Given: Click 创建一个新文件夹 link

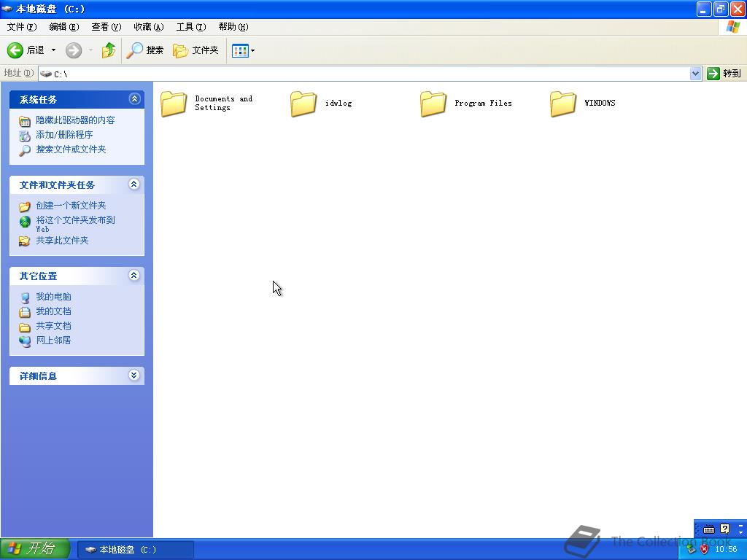Looking at the screenshot, I should (x=71, y=206).
